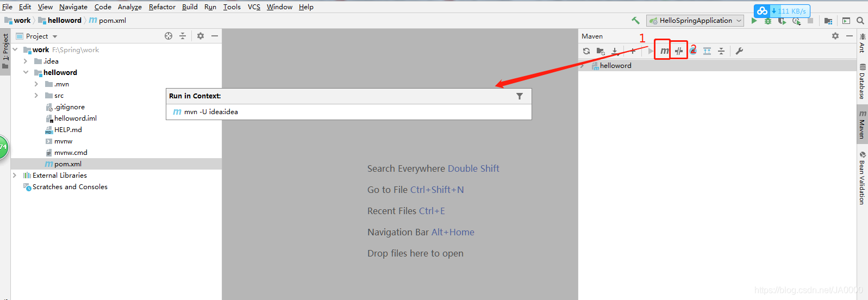Toggle the Project side tab
This screenshot has height=300, width=868.
click(x=5, y=52)
